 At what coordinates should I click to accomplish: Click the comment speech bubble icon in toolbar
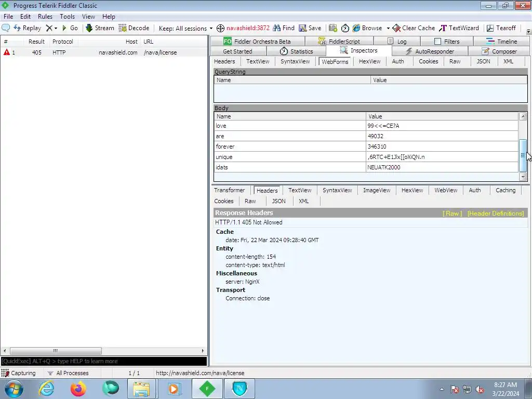pyautogui.click(x=6, y=28)
